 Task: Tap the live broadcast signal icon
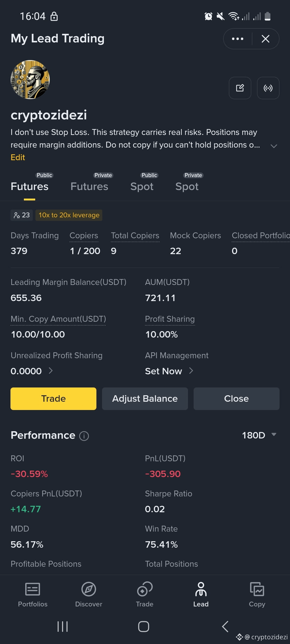tap(268, 88)
